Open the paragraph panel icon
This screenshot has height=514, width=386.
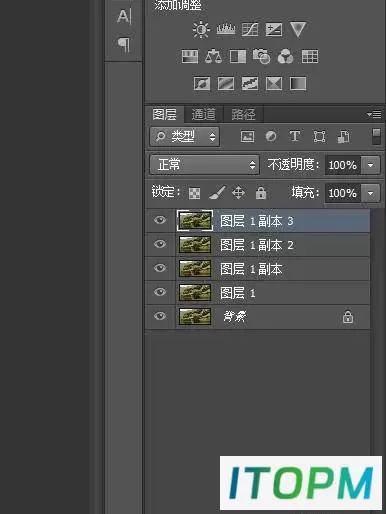coord(124,44)
